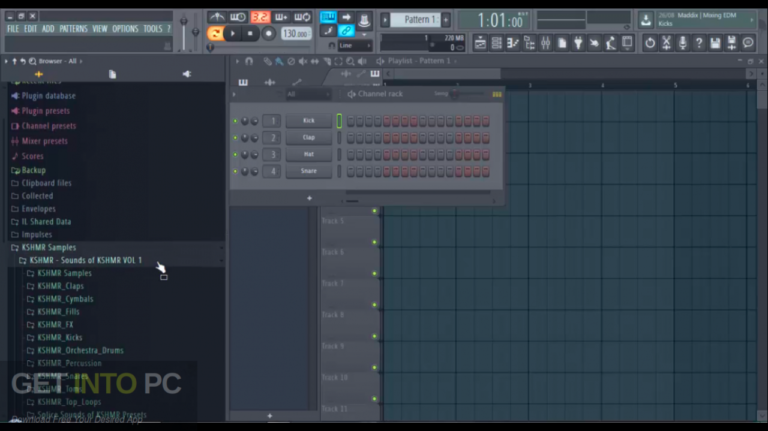Click the Snare channel button
The width and height of the screenshot is (768, 431).
(x=309, y=171)
